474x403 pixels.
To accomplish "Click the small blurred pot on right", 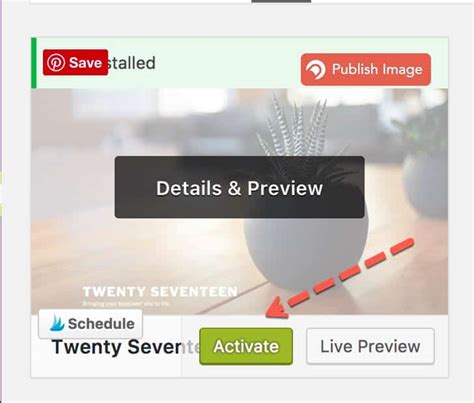I will (426, 185).
